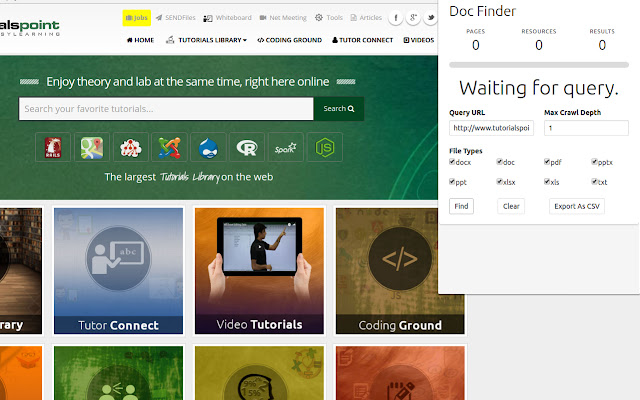Toggle the xlsx file type checkbox
Viewport: 640px width, 400px height.
click(x=499, y=181)
